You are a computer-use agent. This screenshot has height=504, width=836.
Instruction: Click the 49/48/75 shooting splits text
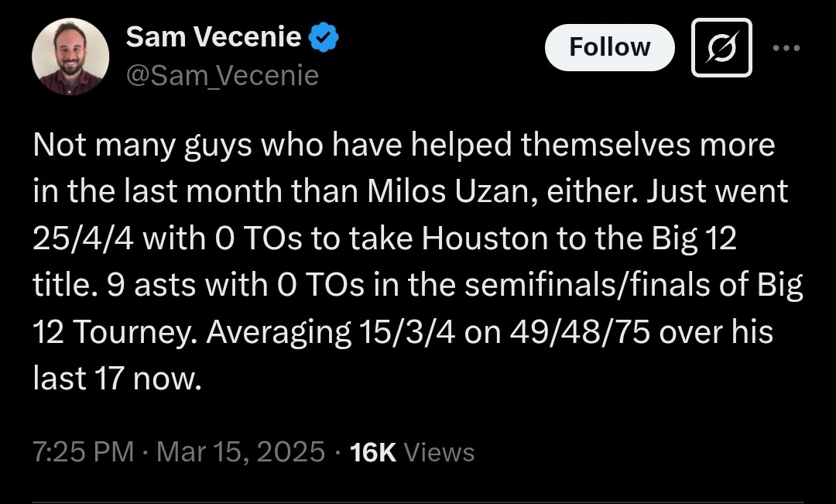(580, 331)
